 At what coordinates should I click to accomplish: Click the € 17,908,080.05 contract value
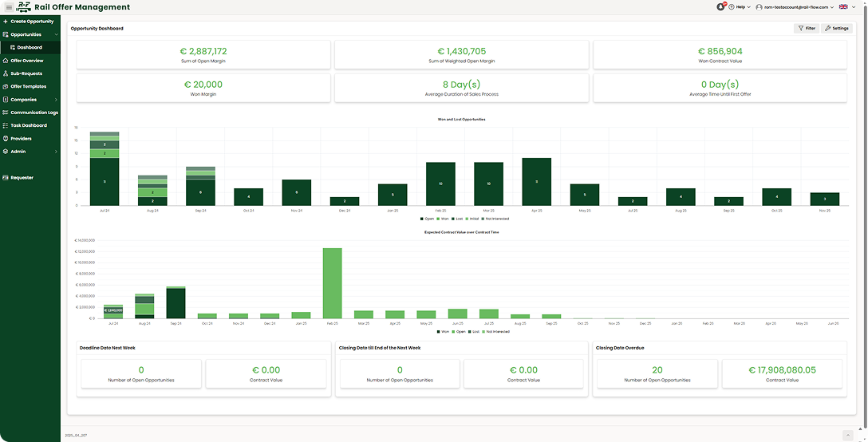click(x=782, y=370)
